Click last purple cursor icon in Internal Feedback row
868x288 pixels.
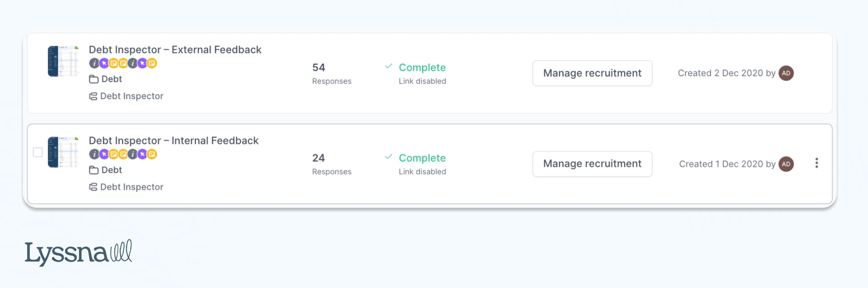(142, 154)
